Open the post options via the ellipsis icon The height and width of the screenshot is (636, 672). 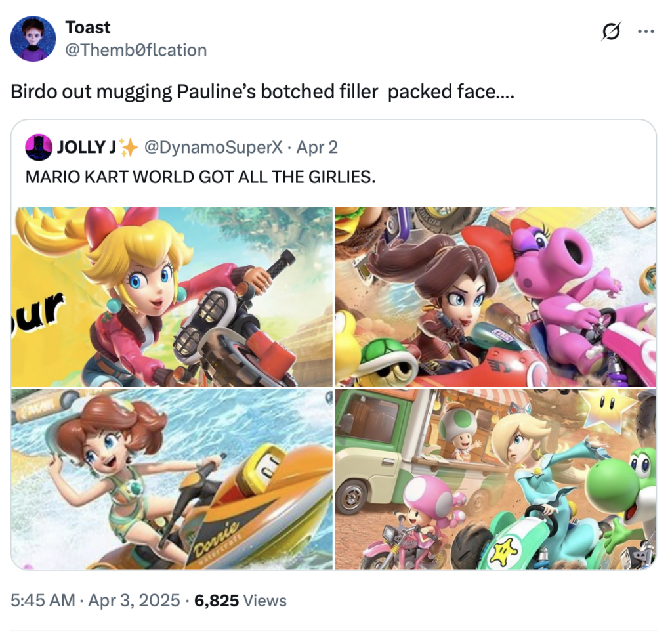tap(646, 31)
